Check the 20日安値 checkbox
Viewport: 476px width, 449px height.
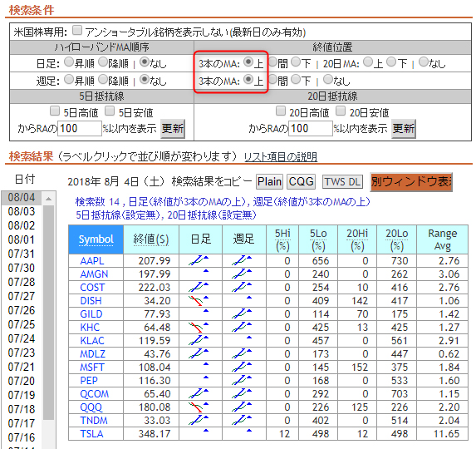coord(341,111)
